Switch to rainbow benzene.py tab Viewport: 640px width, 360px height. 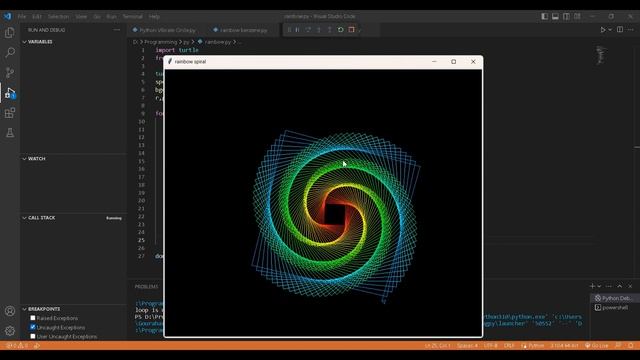(x=241, y=30)
